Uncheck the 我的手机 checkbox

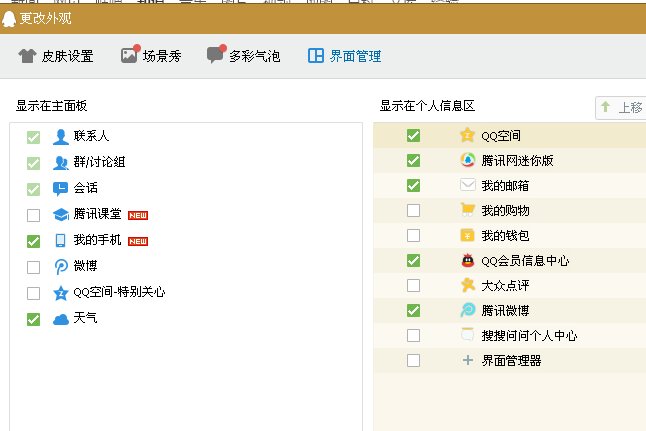click(33, 241)
